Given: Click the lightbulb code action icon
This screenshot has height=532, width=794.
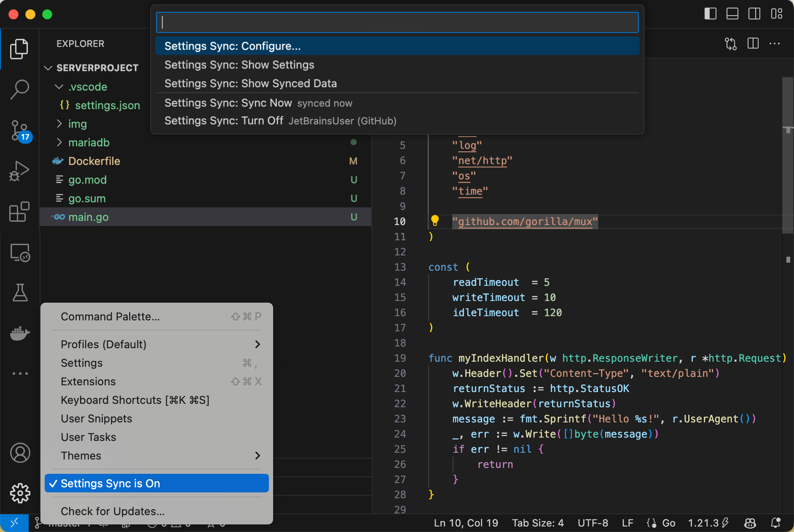Looking at the screenshot, I should [x=435, y=220].
